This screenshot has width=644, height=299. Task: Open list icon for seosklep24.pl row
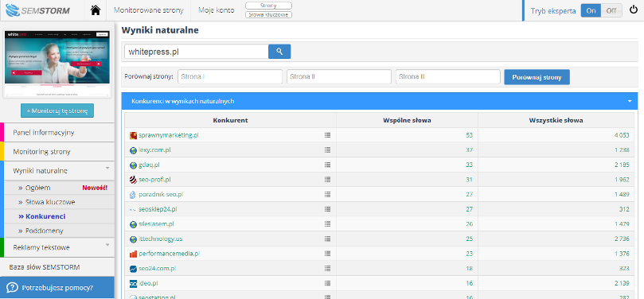(327, 209)
